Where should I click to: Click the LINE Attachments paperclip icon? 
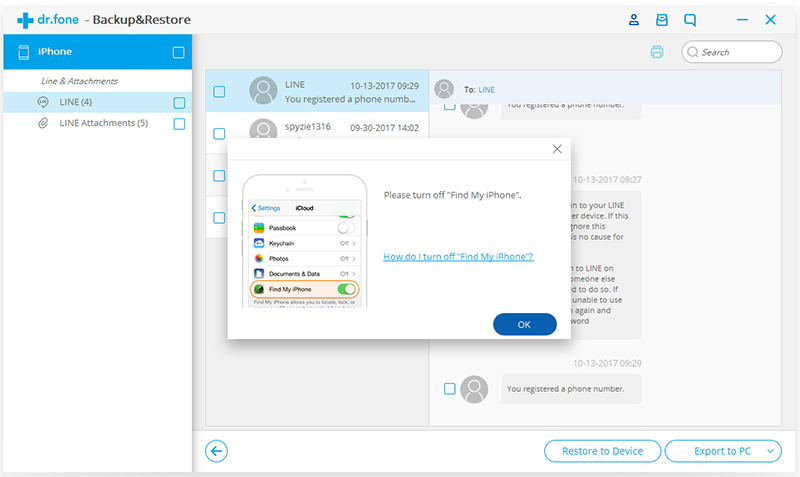tap(43, 123)
